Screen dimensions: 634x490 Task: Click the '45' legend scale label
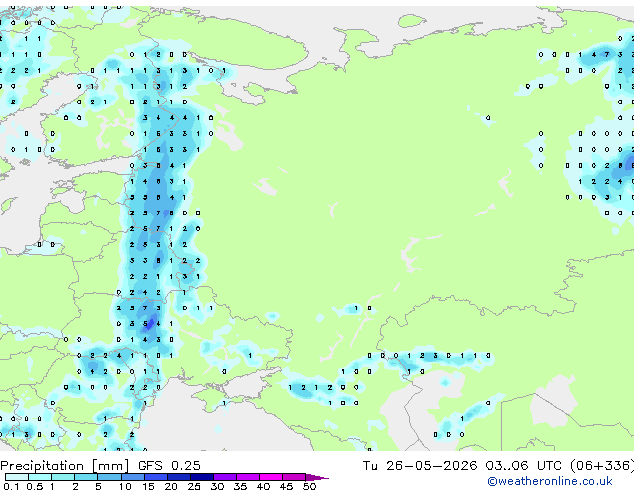click(x=286, y=486)
